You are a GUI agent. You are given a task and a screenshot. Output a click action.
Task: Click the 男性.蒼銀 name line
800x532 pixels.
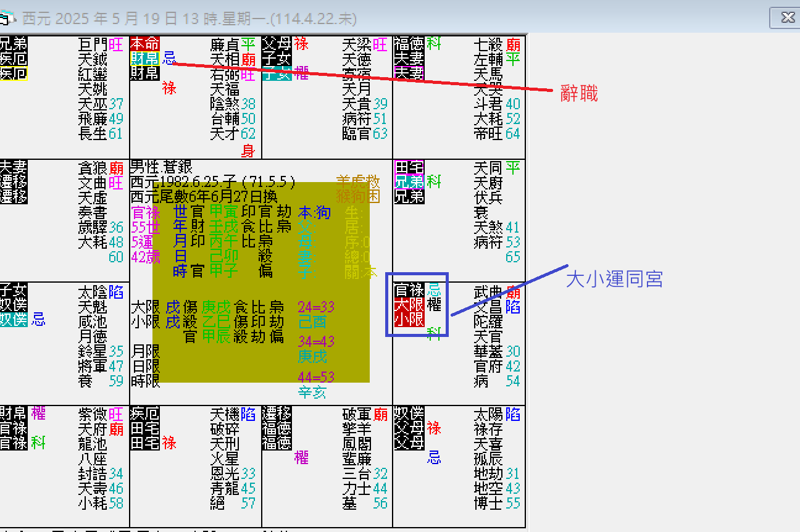[x=162, y=167]
